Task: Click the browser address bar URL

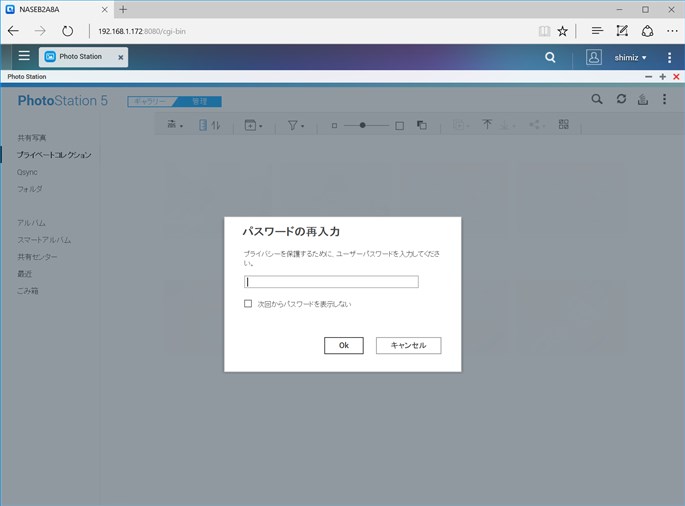Action: click(142, 31)
